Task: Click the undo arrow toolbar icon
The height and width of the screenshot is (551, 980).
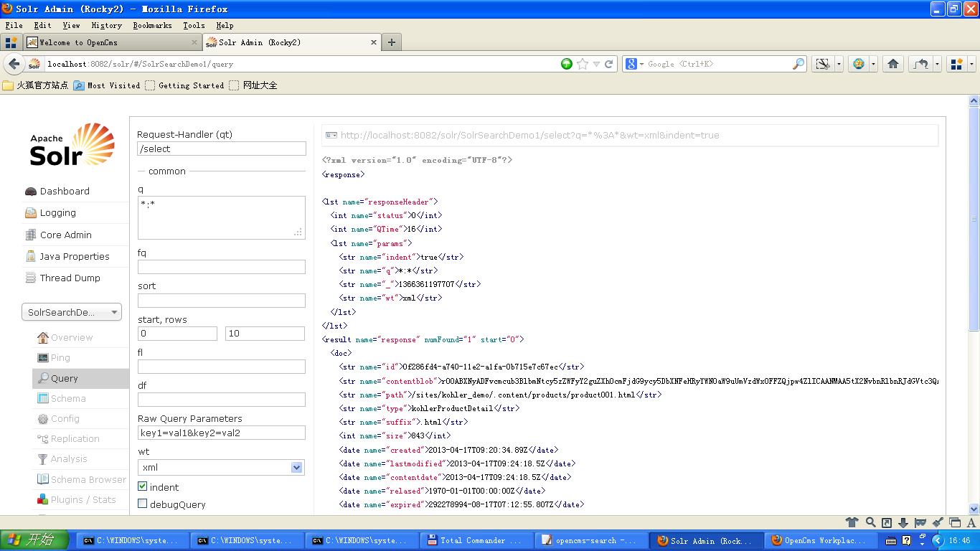Action: [920, 64]
